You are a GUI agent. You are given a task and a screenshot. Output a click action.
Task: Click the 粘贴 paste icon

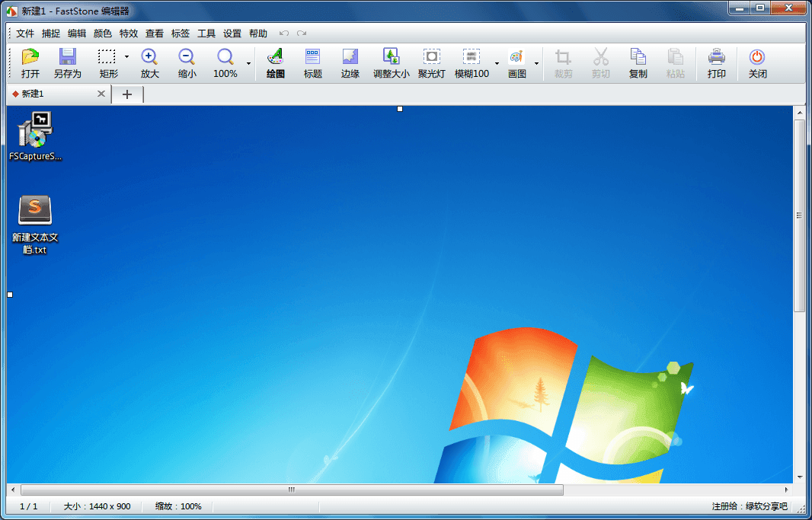[676, 57]
